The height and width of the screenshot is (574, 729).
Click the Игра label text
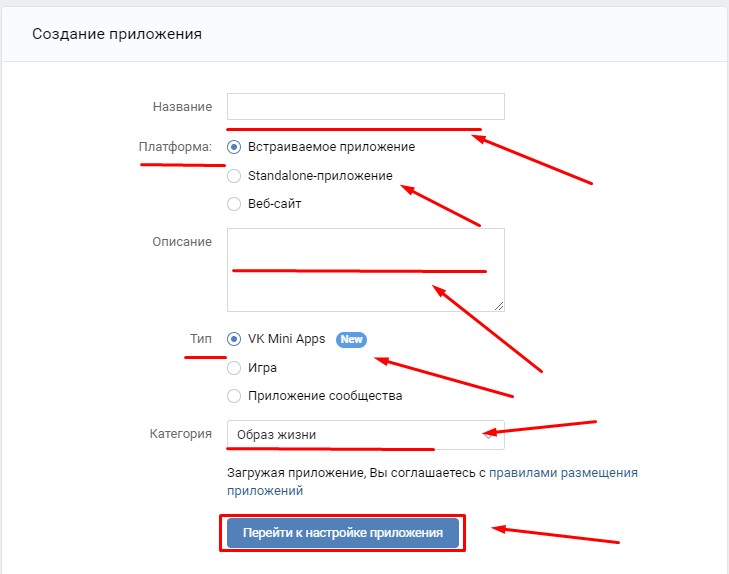[x=262, y=368]
